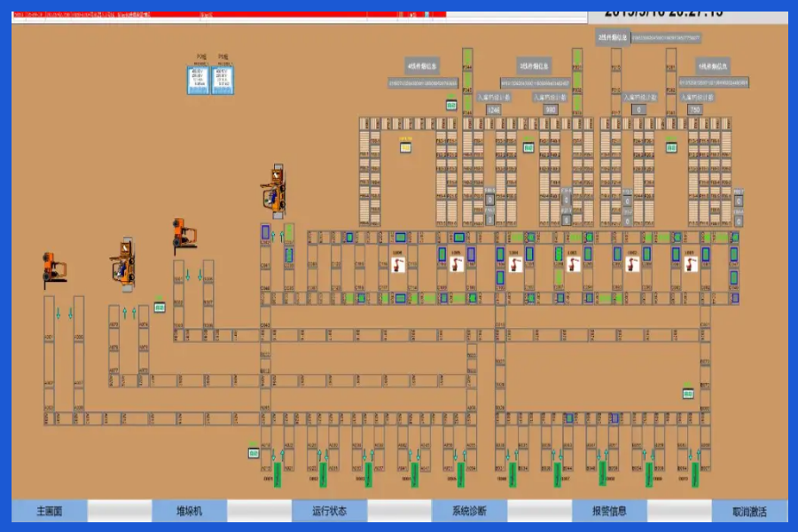Toggle auto indicator beside the 1246 counter

click(x=451, y=105)
